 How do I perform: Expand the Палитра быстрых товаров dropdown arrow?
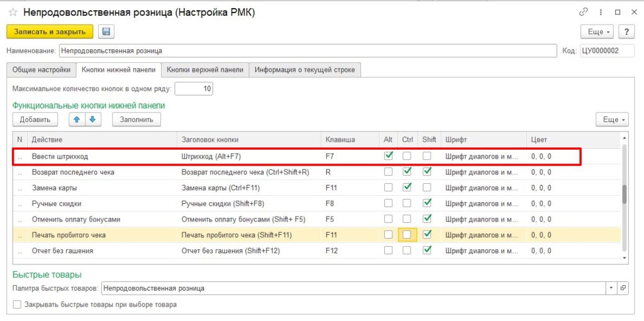click(x=611, y=288)
